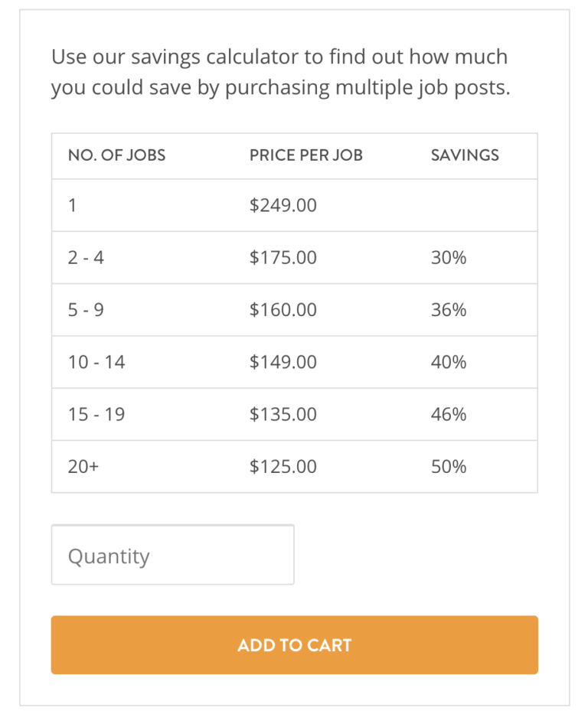Screen dimensions: 588x724
Task: Click the 40% savings value
Action: point(448,362)
